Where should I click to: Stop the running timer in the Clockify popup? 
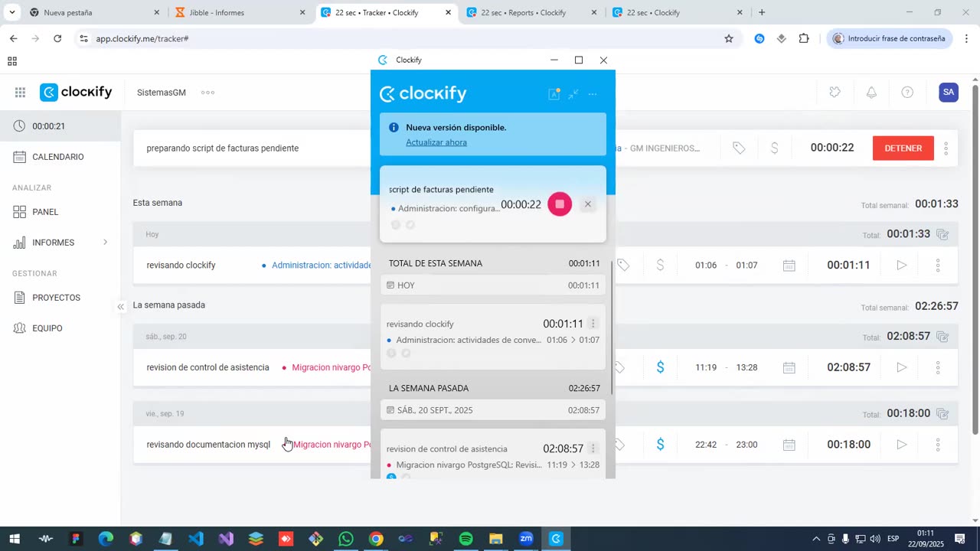[x=560, y=204]
